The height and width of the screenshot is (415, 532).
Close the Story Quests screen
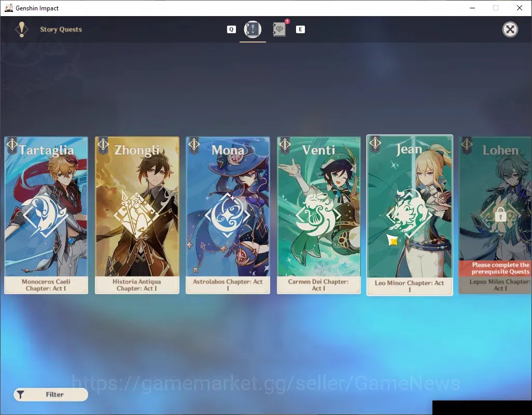(510, 30)
